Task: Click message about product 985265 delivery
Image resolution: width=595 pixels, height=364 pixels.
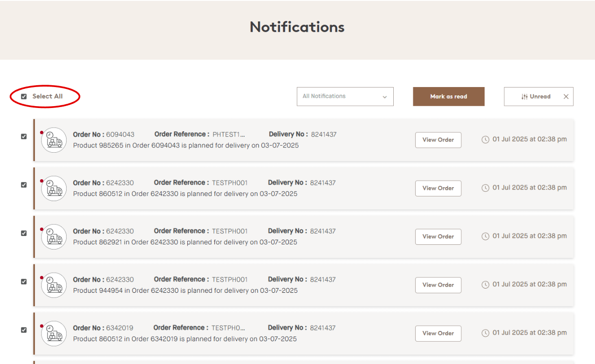Action: pyautogui.click(x=186, y=146)
